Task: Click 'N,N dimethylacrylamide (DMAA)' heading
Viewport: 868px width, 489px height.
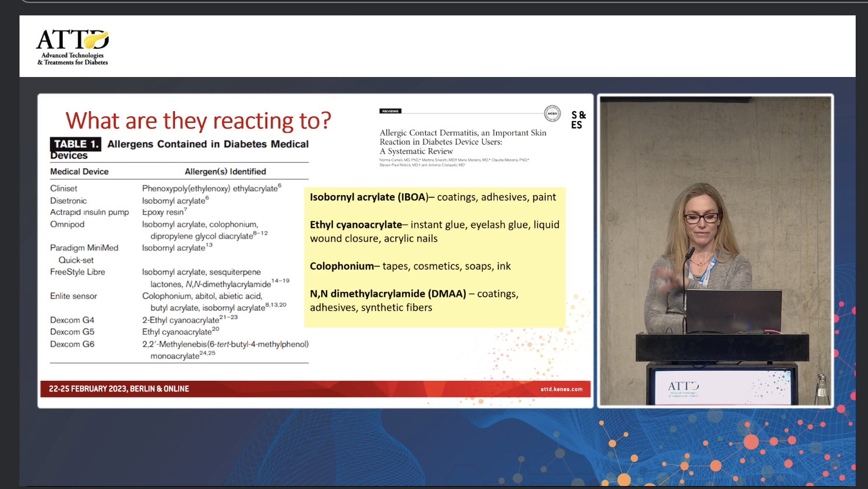Action: click(388, 294)
